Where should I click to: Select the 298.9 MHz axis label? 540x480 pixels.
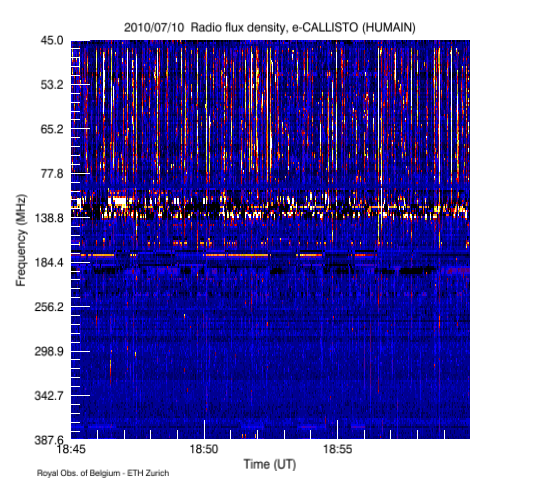click(49, 351)
